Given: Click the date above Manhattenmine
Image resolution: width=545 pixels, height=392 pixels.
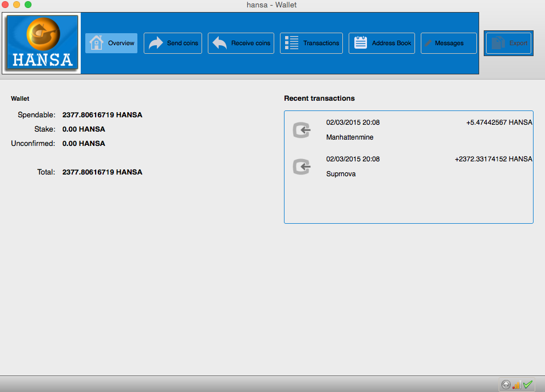Looking at the screenshot, I should coord(353,122).
